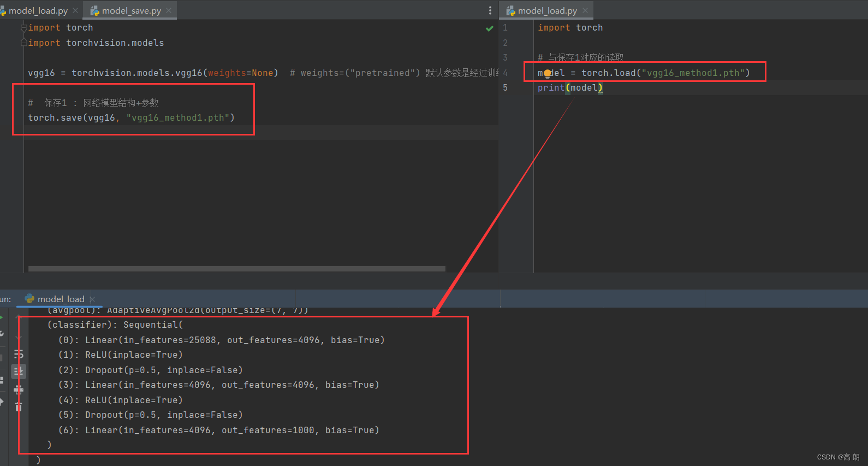Open the editor tabs three-dot menu

[x=490, y=10]
